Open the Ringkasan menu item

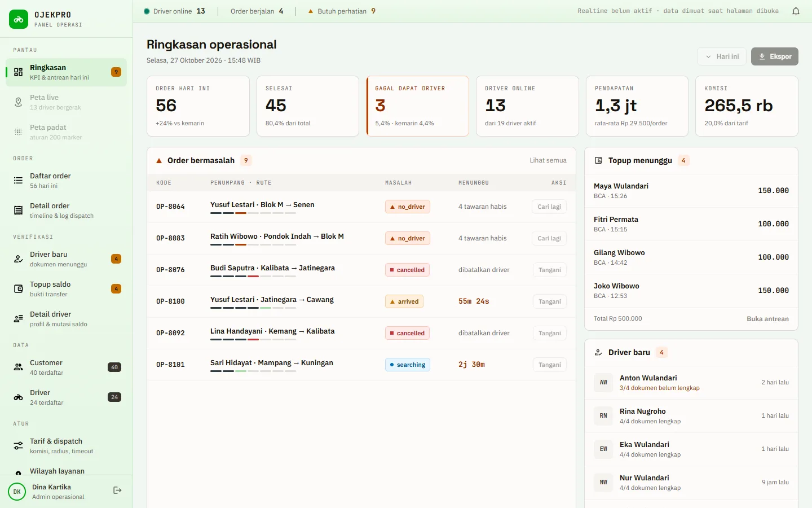coord(66,72)
